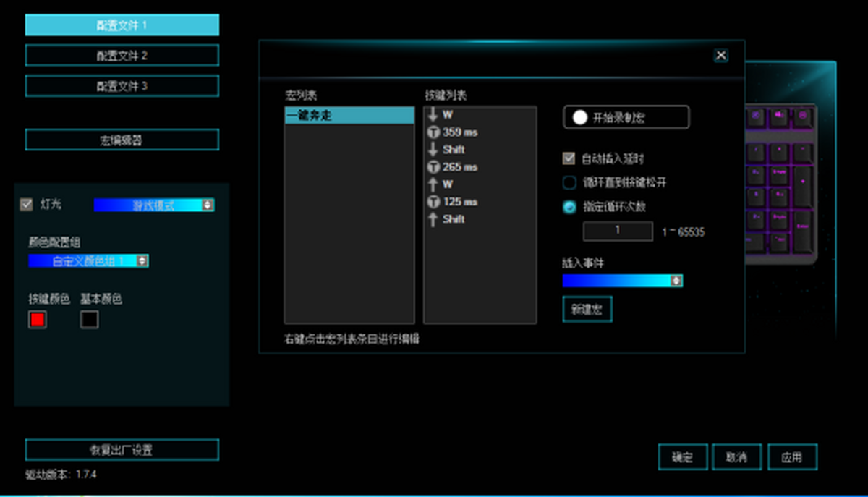Screen dimensions: 868x497
Task: Click the 驱动版本: 1.7.4 text
Action: click(61, 475)
